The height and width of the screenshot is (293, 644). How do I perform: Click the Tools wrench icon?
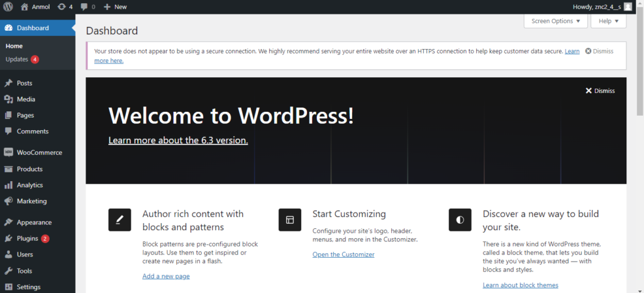tap(8, 271)
